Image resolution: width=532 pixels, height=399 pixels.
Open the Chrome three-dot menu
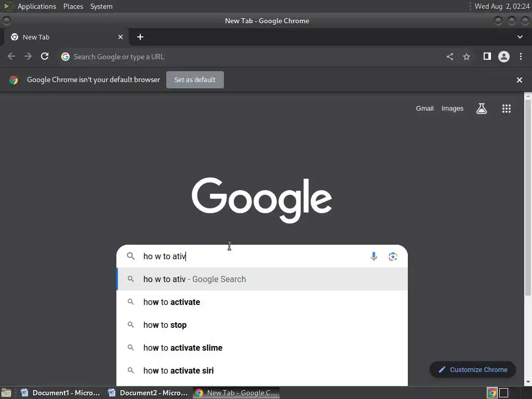(521, 56)
